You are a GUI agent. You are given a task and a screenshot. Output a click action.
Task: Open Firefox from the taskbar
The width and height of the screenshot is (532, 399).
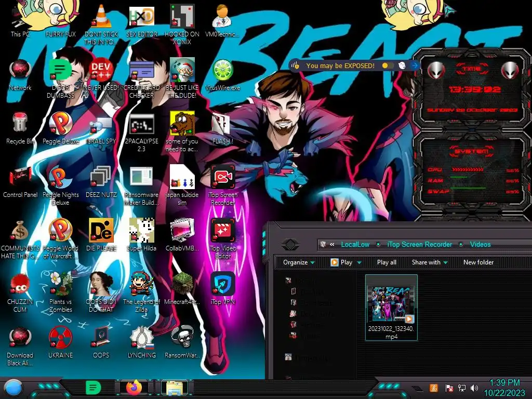point(135,388)
